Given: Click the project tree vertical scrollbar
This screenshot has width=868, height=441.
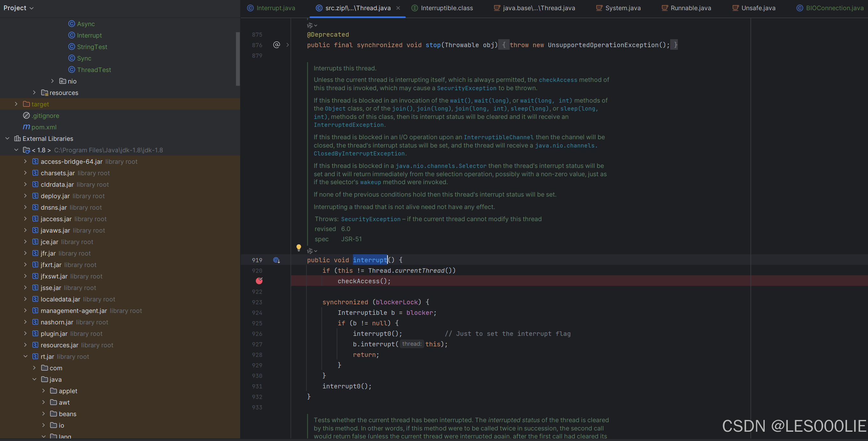Looking at the screenshot, I should coord(238,59).
